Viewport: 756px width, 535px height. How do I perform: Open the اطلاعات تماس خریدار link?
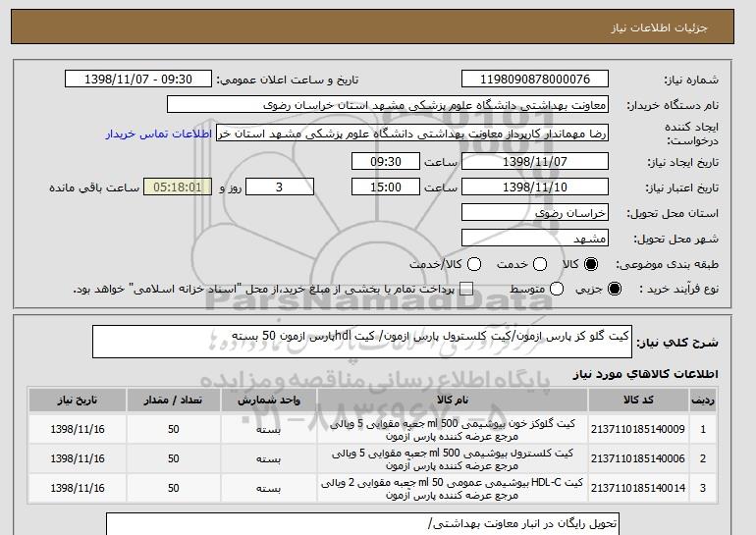(159, 134)
